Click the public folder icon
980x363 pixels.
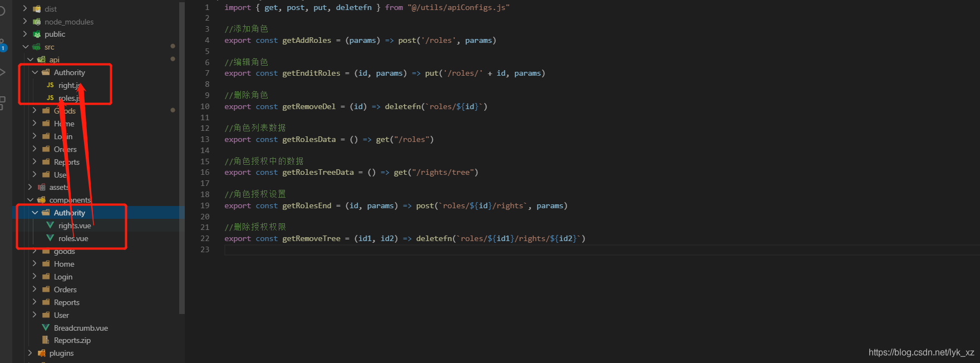[37, 35]
